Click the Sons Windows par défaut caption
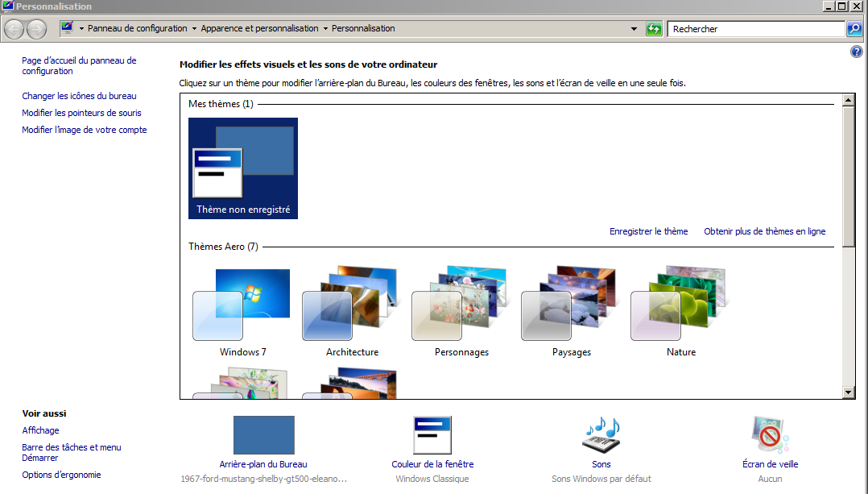Viewport: 868px width, 494px height. coord(601,479)
